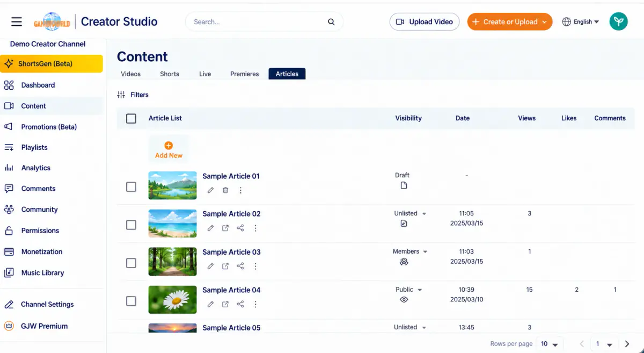Click the Upload Video button
Image resolution: width=644 pixels, height=353 pixels.
pos(425,22)
